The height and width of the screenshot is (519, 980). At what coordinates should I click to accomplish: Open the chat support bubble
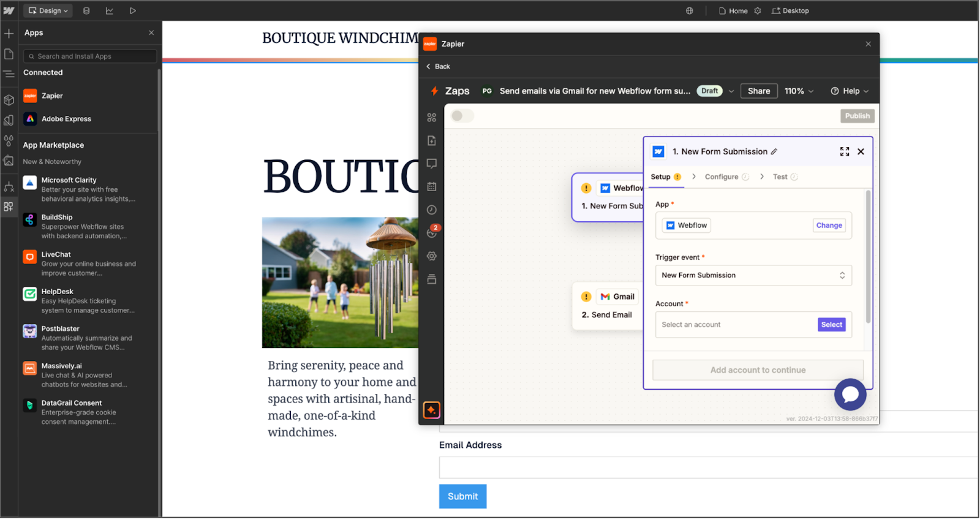click(850, 395)
